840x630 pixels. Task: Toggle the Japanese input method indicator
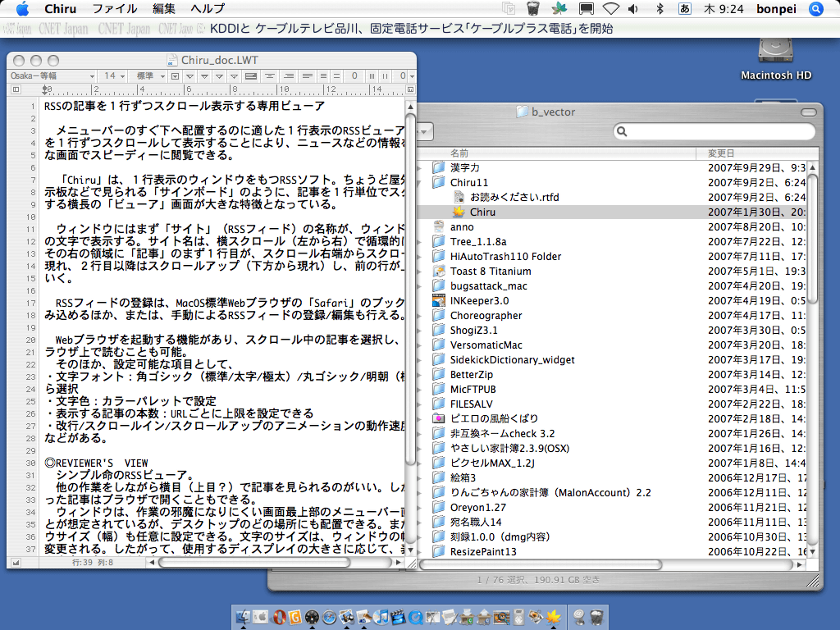pos(684,9)
